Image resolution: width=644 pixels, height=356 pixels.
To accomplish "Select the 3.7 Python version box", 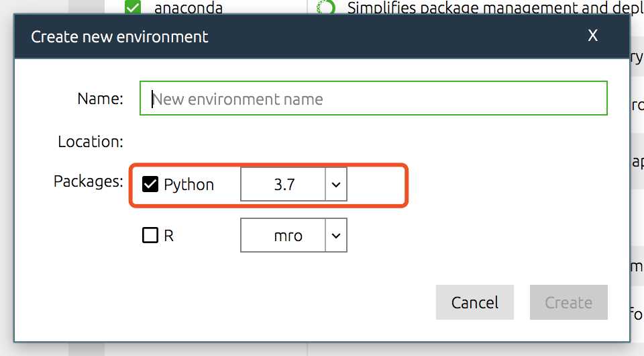I will (284, 185).
